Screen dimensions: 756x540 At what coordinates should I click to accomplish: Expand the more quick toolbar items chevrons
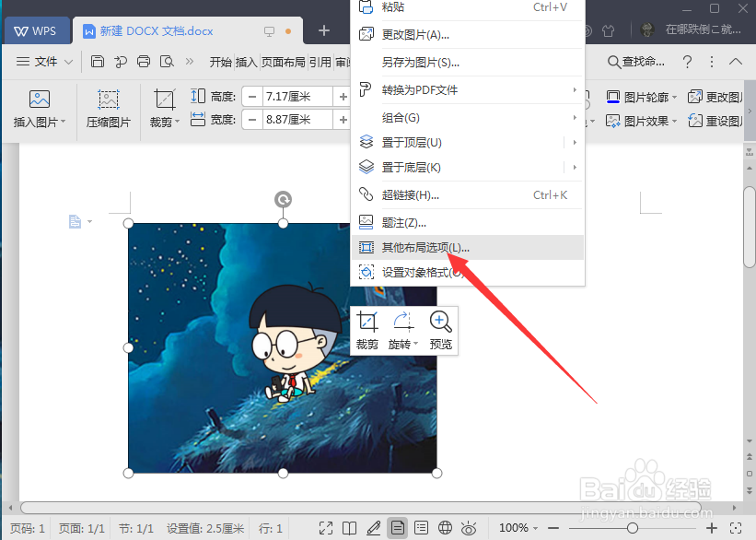[190, 62]
